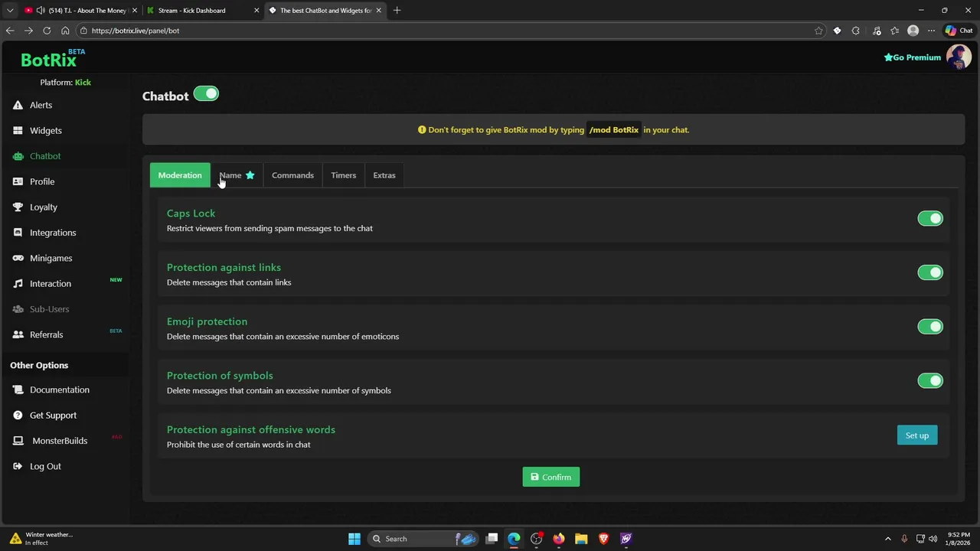The width and height of the screenshot is (980, 551).
Task: Open the MonsterBuilds link
Action: tap(59, 441)
